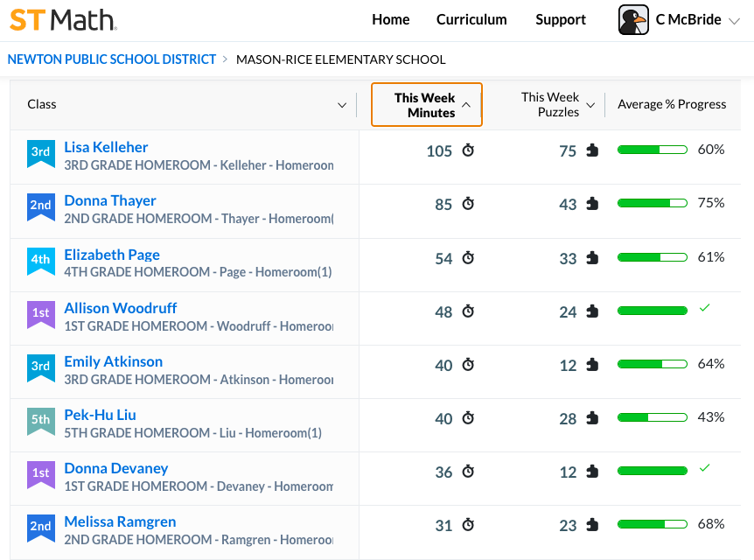The image size is (754, 560).
Task: Click the puzzle piece icon in Melissa Ramgren's row
Action: [x=592, y=524]
